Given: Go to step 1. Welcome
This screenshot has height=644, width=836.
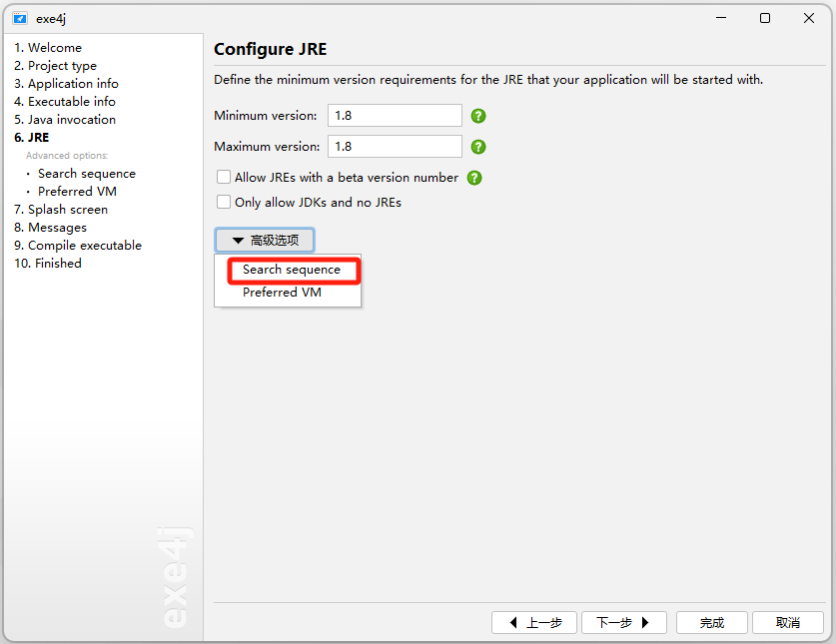Looking at the screenshot, I should pos(48,48).
